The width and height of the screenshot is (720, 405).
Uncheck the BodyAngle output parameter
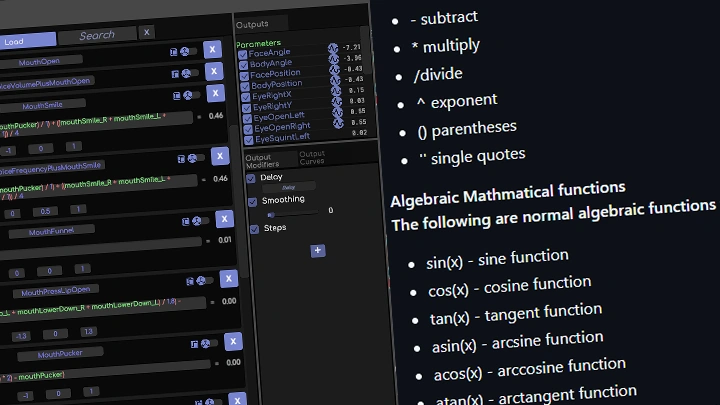coord(243,65)
